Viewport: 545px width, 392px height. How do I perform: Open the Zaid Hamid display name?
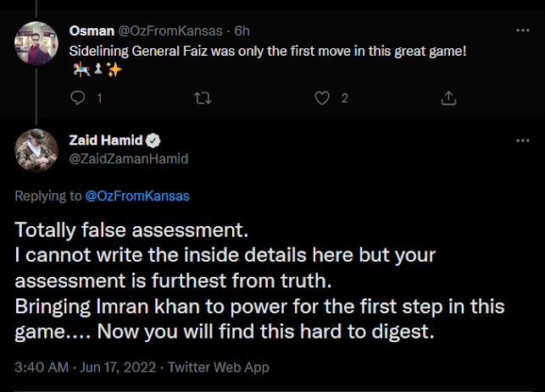(x=109, y=141)
